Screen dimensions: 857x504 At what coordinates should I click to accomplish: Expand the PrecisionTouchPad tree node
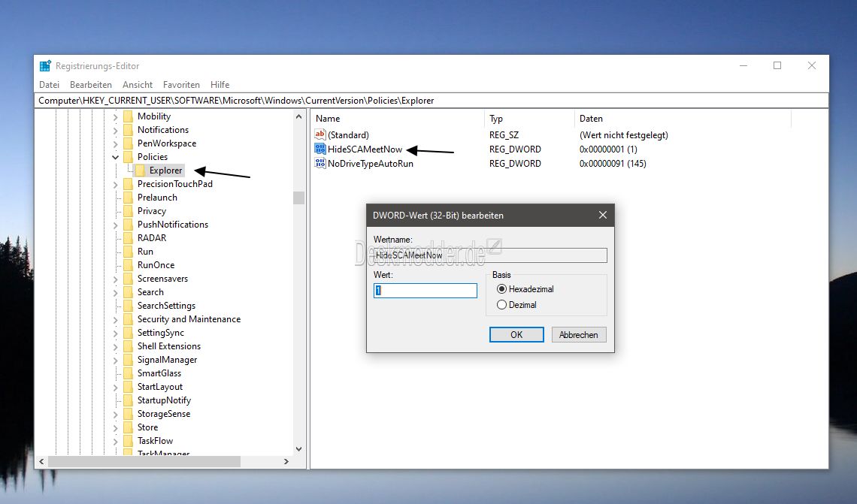pos(115,185)
